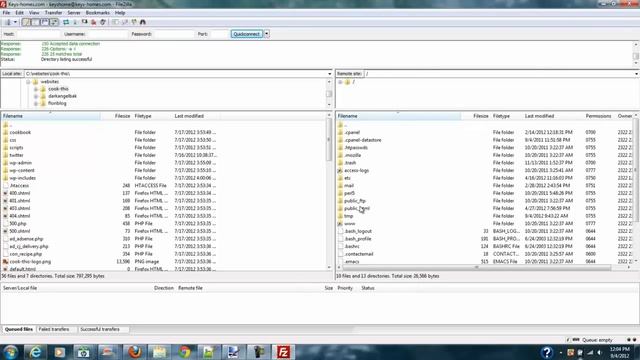640x360 pixels.
Task: Open the View menu
Action: [x=34, y=13]
